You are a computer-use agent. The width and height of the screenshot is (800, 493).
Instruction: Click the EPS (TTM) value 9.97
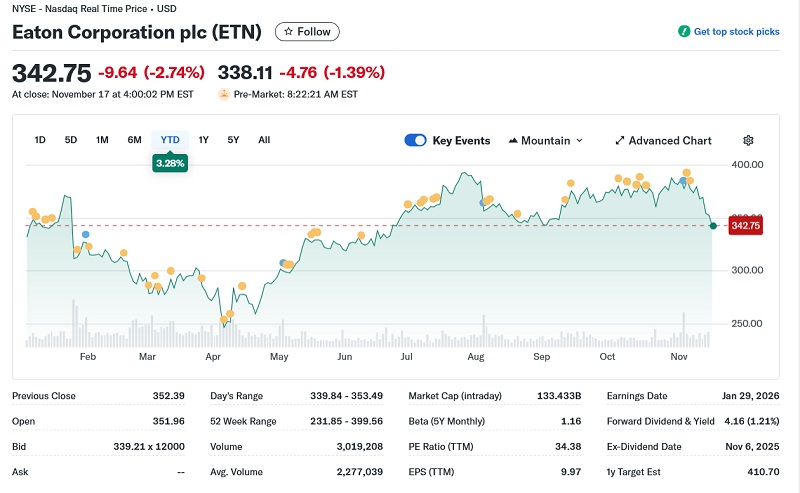pyautogui.click(x=571, y=472)
